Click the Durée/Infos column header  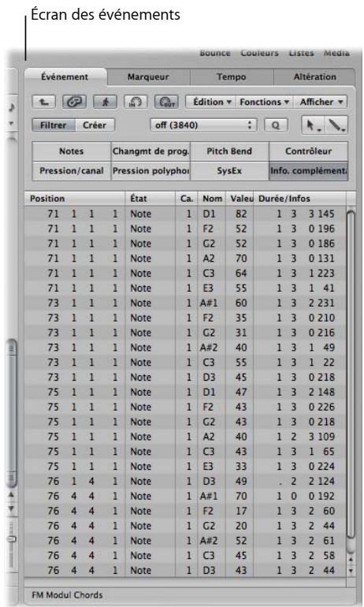click(299, 199)
